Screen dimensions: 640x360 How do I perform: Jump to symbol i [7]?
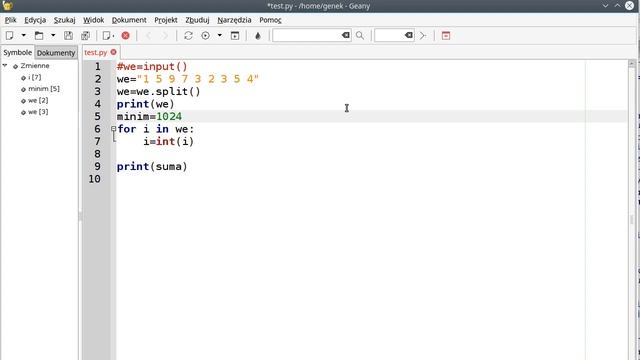35,77
